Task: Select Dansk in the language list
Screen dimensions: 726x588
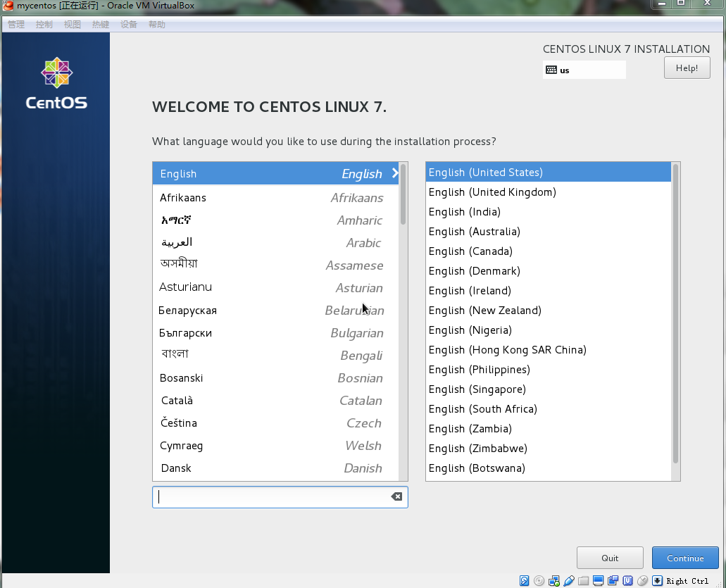Action: pos(275,468)
